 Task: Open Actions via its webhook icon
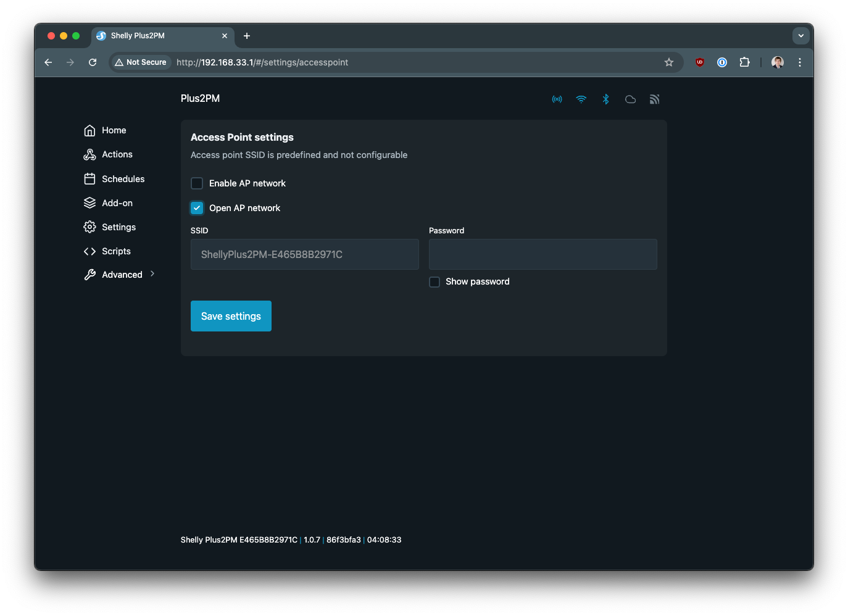coord(89,154)
